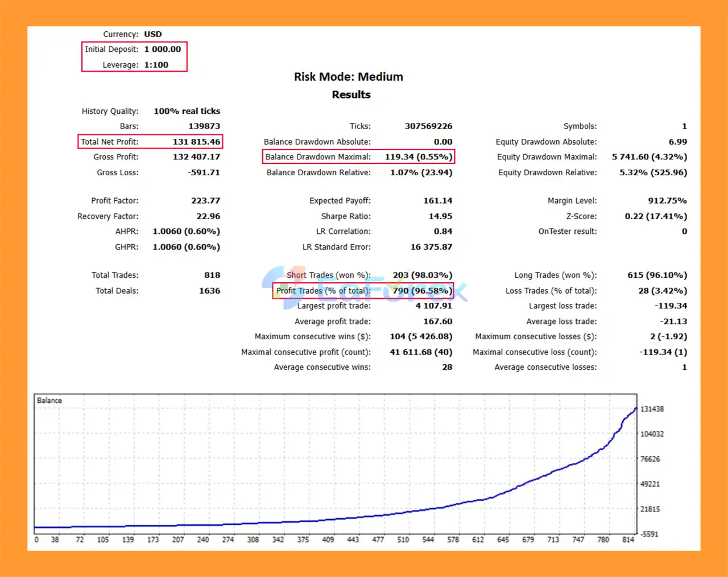Click the Leverage value 1:100
The image size is (728, 577).
click(156, 65)
